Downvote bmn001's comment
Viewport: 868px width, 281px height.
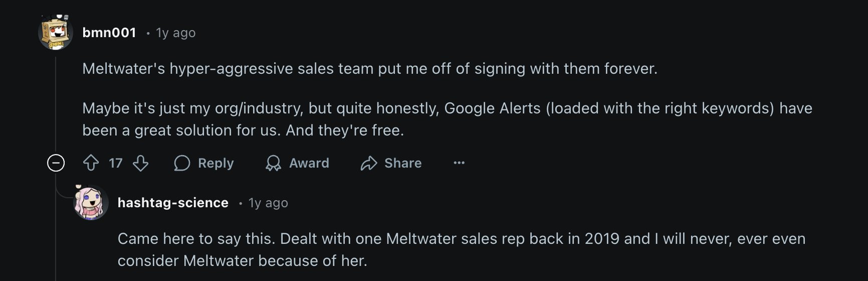point(140,163)
